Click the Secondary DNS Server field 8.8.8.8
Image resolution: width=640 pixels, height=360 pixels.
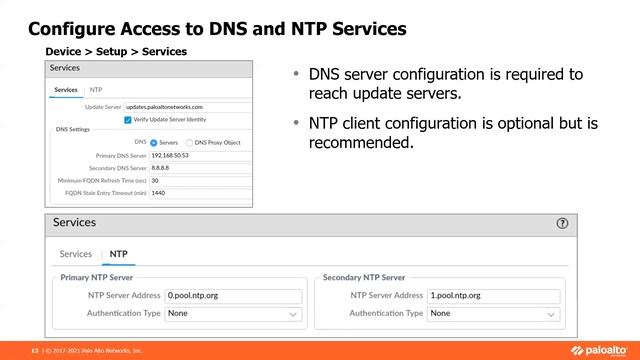[200, 168]
